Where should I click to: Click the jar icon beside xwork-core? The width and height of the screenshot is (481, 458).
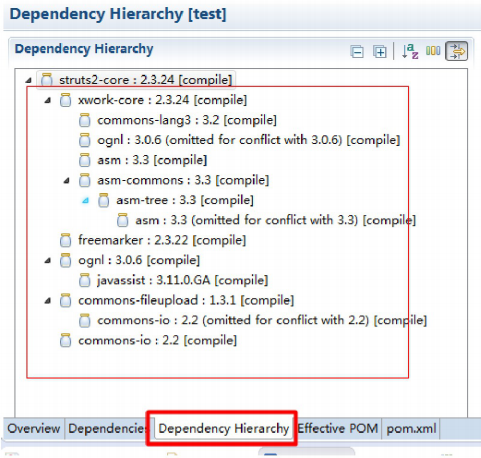pyautogui.click(x=65, y=100)
